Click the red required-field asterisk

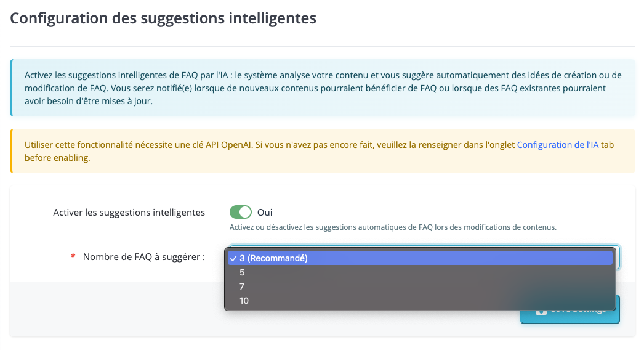pyautogui.click(x=73, y=257)
